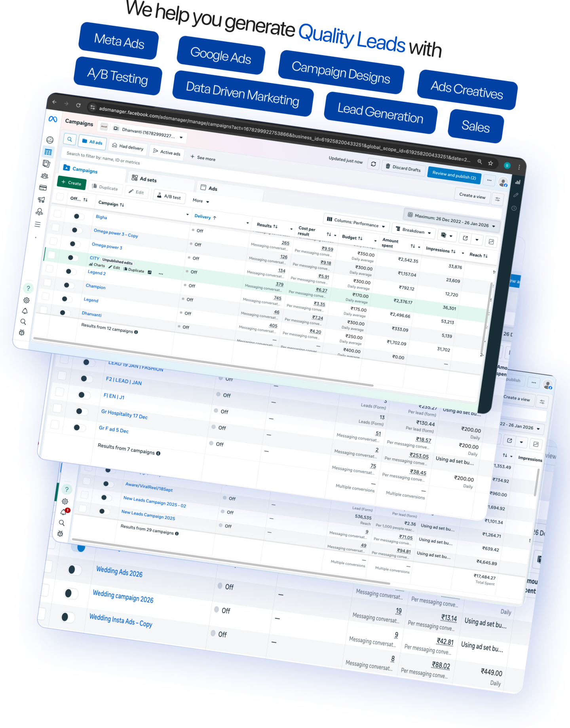Toggle the Champion campaign switch
The height and width of the screenshot is (728, 570).
(67, 285)
